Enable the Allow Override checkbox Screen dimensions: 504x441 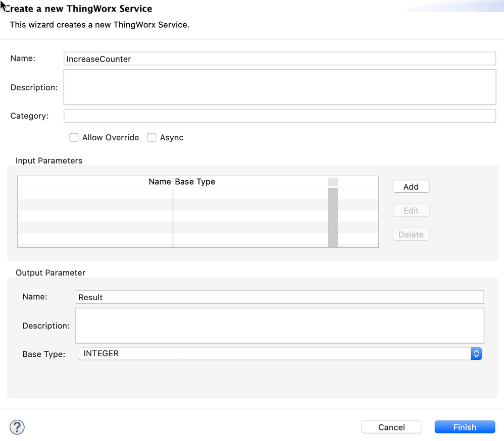coord(74,137)
